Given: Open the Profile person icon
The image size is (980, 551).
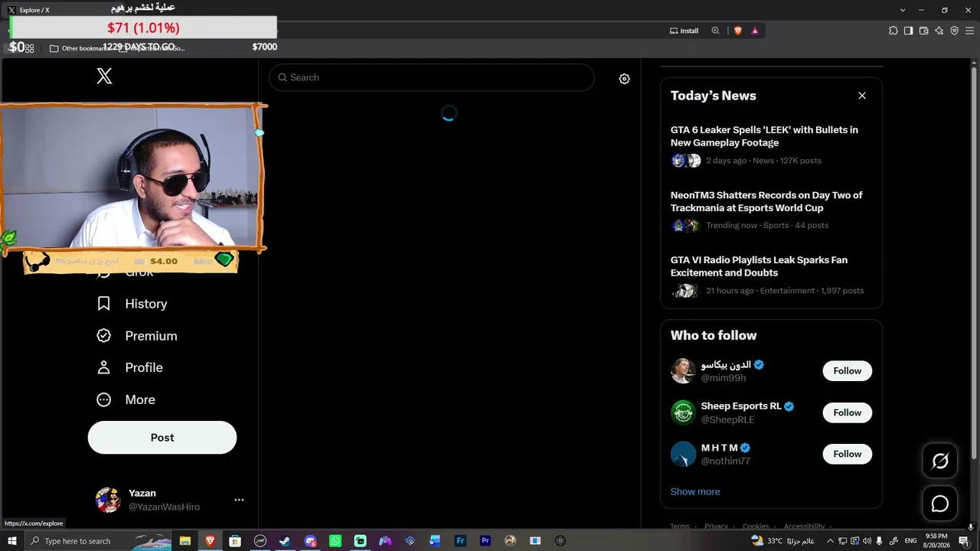Looking at the screenshot, I should 104,367.
